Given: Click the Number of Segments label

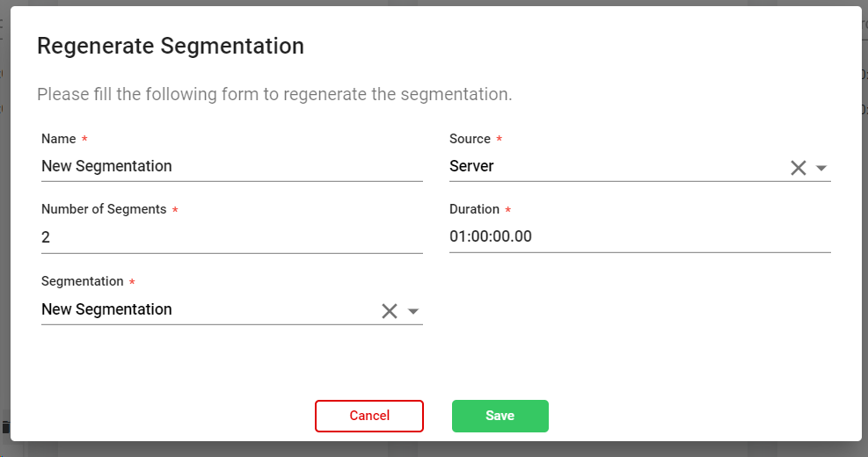Looking at the screenshot, I should tap(104, 209).
